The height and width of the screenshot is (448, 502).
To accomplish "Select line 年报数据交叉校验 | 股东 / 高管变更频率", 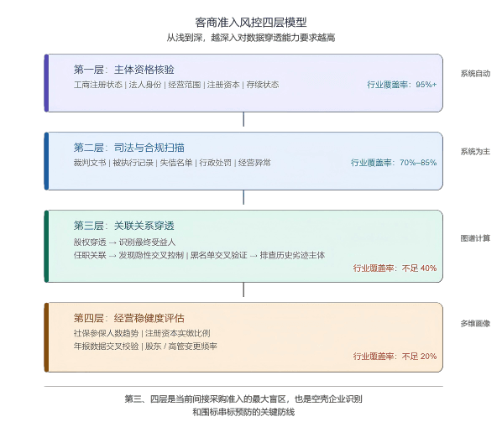I will click(145, 346).
